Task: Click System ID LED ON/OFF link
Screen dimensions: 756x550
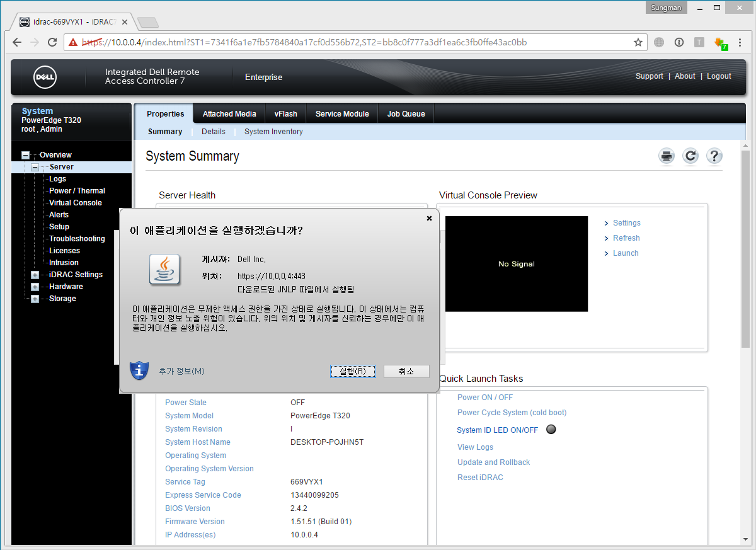Action: coord(498,430)
